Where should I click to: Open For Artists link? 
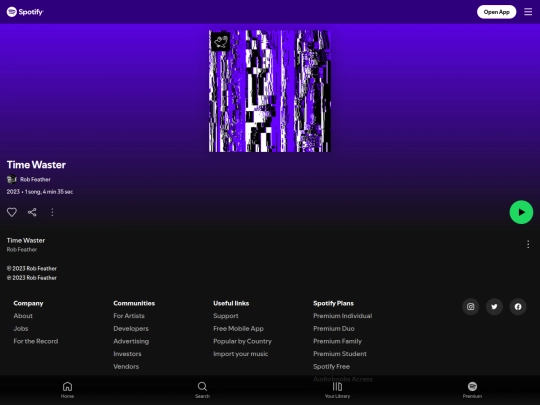129,316
